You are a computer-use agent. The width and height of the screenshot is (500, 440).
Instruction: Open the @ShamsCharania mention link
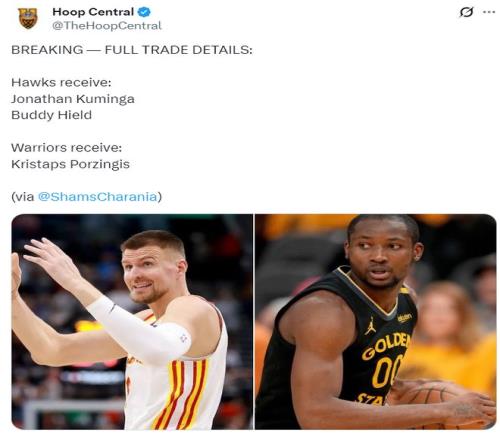97,197
